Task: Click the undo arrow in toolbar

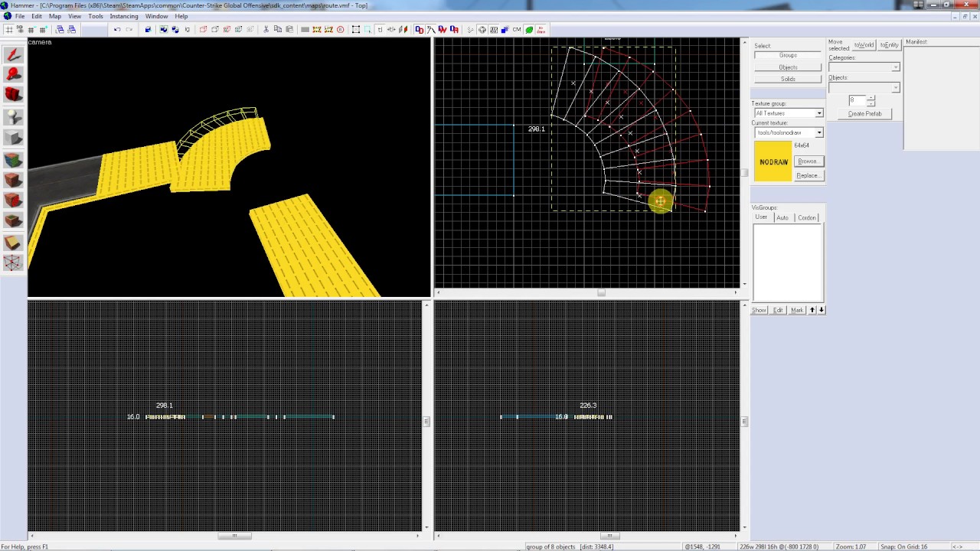Action: coord(117,30)
